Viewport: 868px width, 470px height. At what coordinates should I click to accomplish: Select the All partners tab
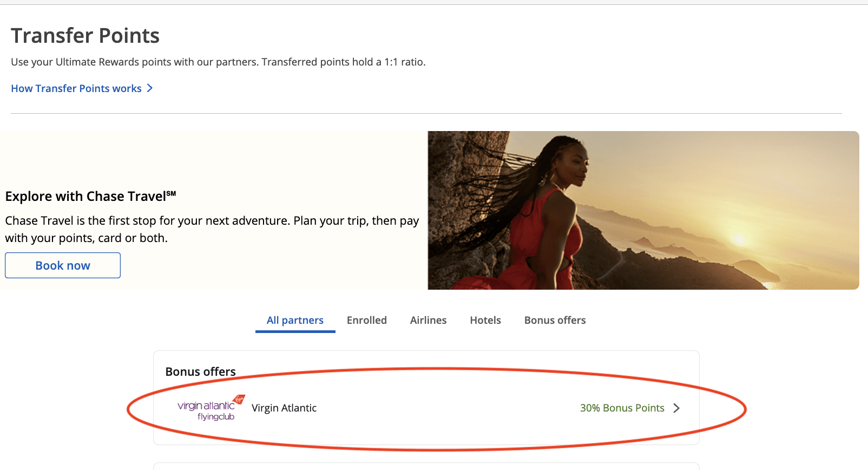pos(295,320)
